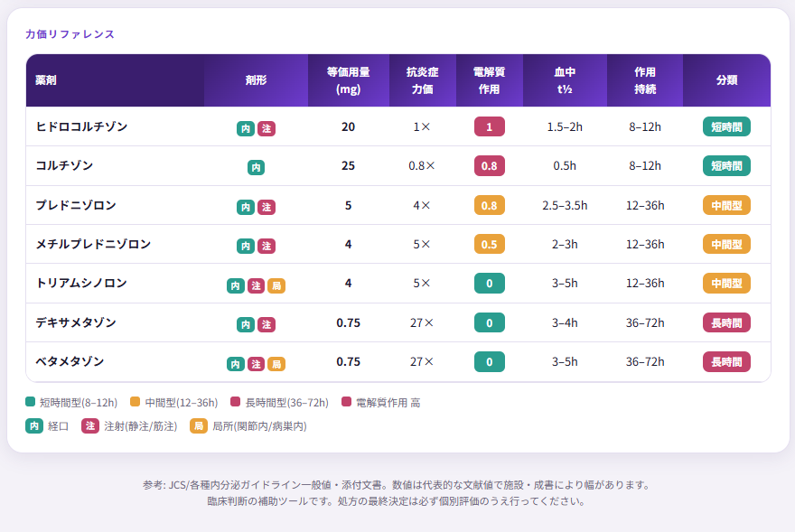Click the 内 badge in ヒドロコルチゾン row
This screenshot has width=795, height=532.
click(246, 128)
